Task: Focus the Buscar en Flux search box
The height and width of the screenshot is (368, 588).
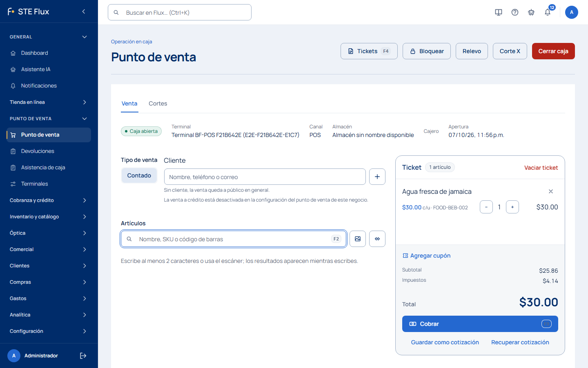Action: (x=180, y=12)
